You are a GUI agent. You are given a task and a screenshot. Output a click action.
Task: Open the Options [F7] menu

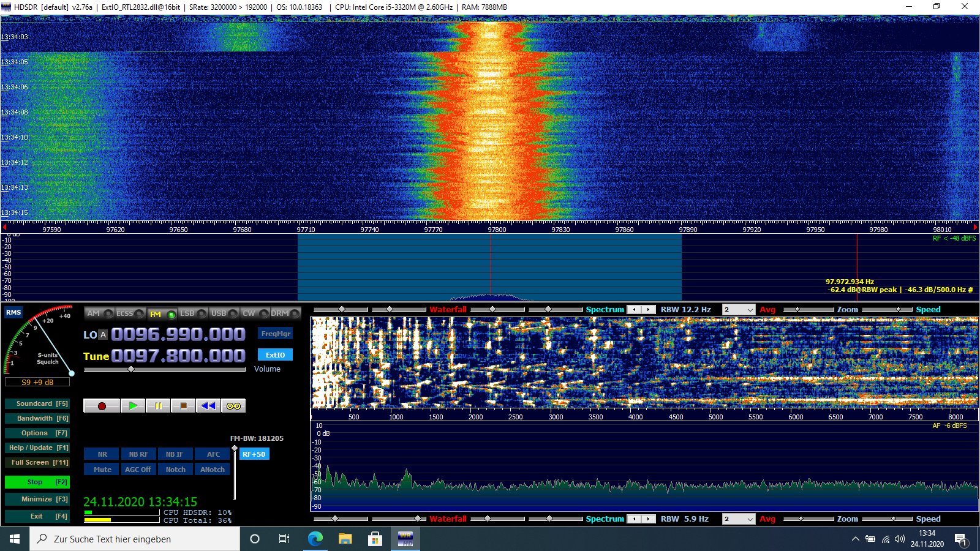(37, 433)
